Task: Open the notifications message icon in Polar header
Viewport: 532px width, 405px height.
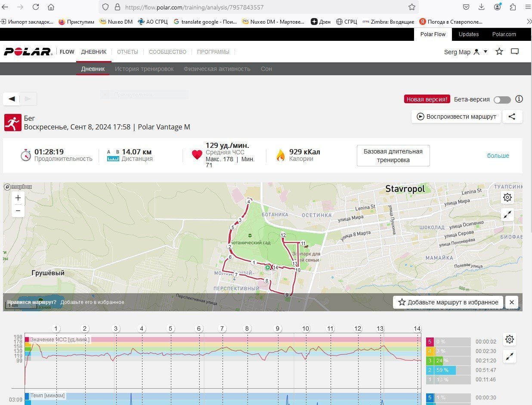Action: [515, 52]
